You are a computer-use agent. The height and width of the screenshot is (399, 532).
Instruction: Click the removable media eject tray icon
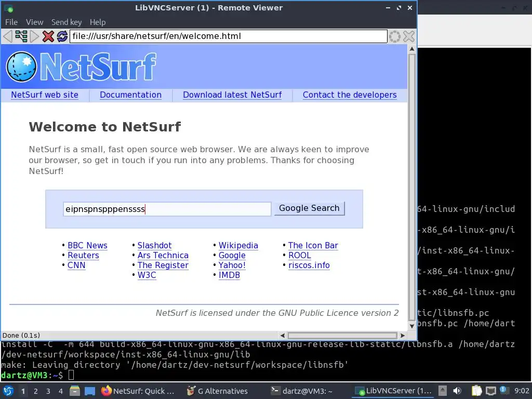[x=443, y=391]
